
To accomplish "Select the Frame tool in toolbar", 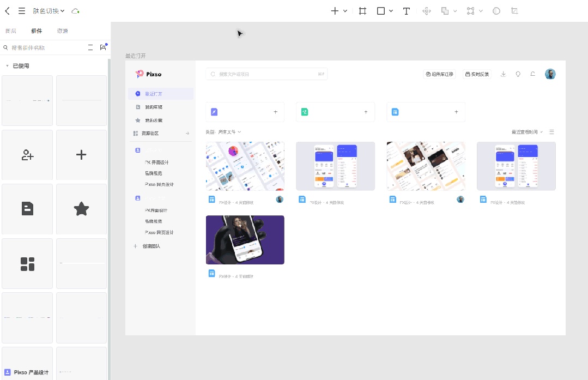I will click(x=362, y=11).
